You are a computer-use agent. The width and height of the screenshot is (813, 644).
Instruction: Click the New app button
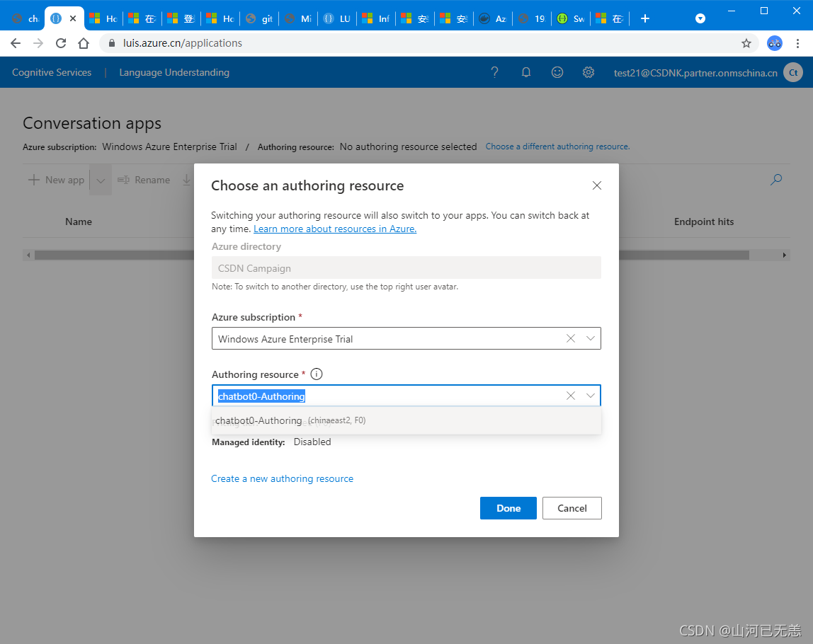(x=56, y=180)
